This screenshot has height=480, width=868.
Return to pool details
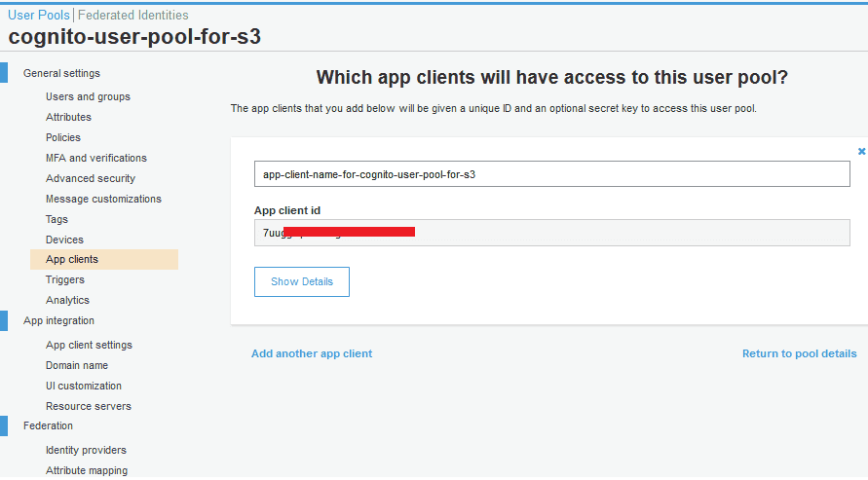click(x=799, y=353)
